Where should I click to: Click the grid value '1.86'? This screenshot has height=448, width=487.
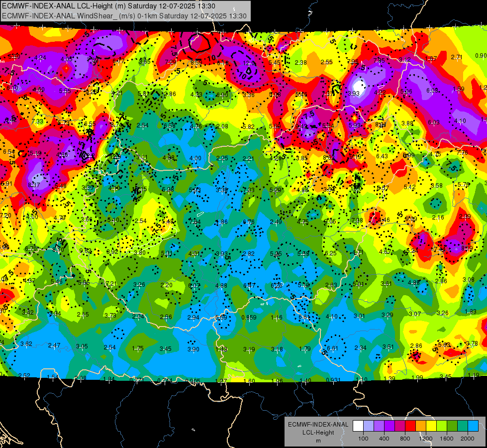tap(222, 222)
